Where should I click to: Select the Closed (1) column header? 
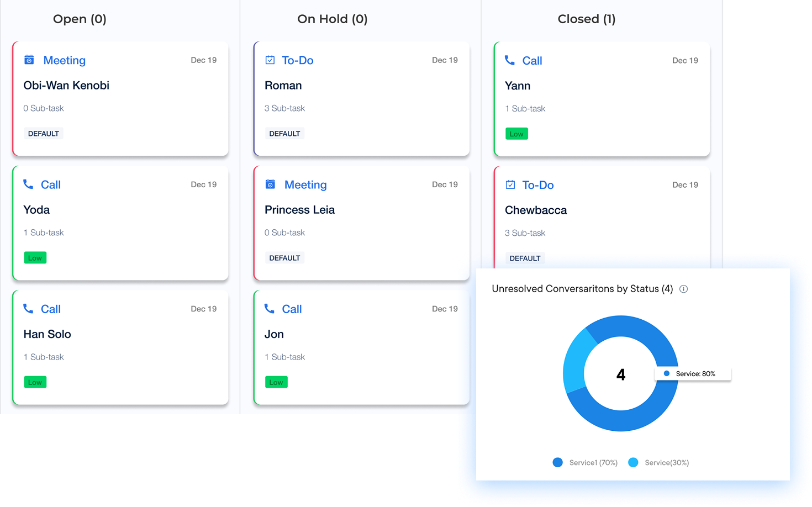click(587, 19)
